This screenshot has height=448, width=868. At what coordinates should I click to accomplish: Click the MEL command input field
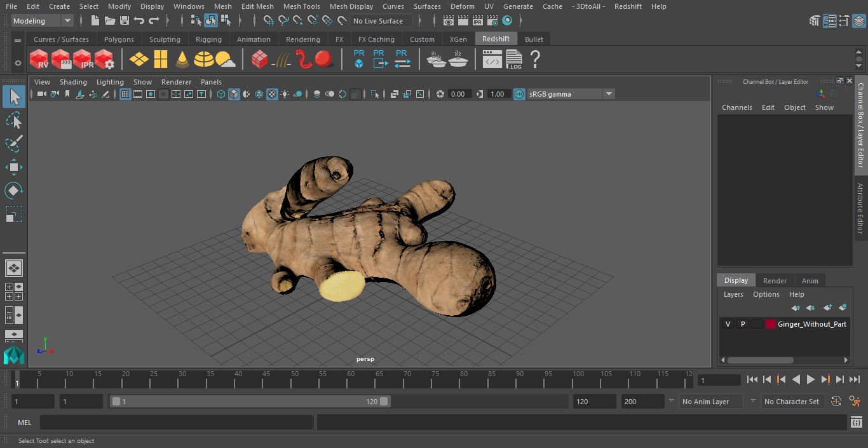tap(176, 423)
